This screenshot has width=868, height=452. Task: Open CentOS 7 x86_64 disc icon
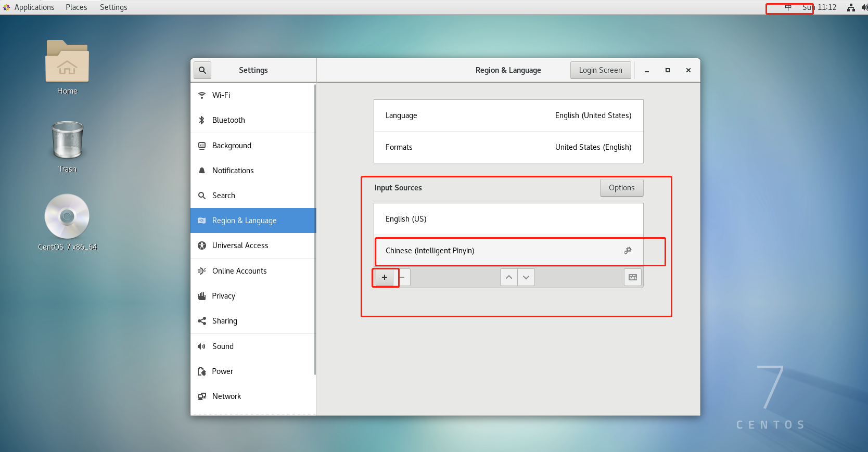(67, 223)
